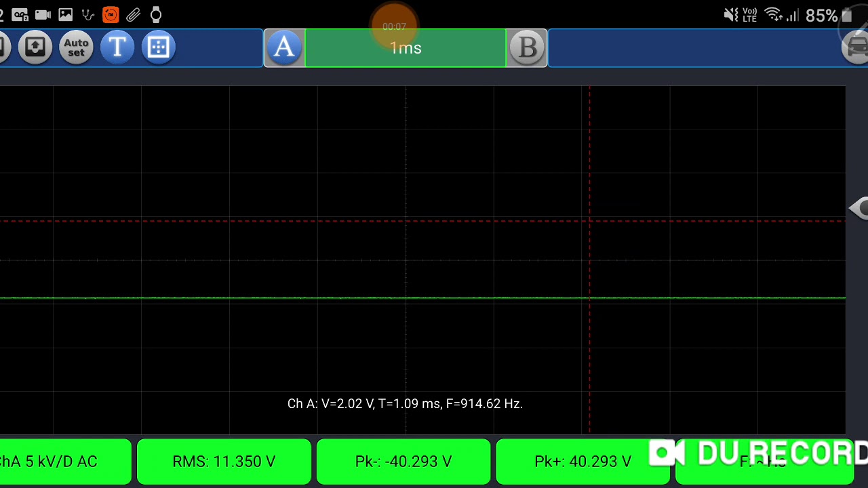Tap the video camera notification icon
The image size is (868, 488).
pyautogui.click(x=43, y=14)
